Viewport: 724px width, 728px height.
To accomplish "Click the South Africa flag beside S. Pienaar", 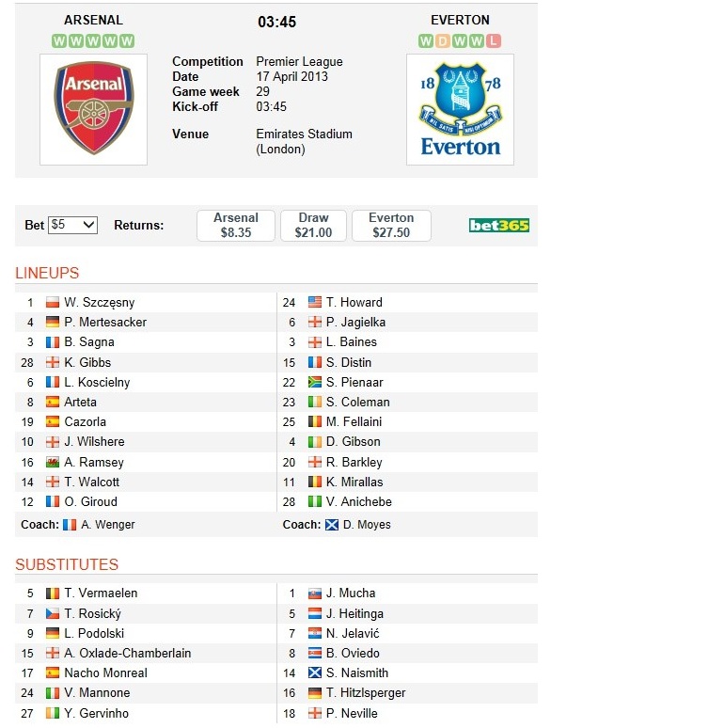I will pyautogui.click(x=315, y=382).
